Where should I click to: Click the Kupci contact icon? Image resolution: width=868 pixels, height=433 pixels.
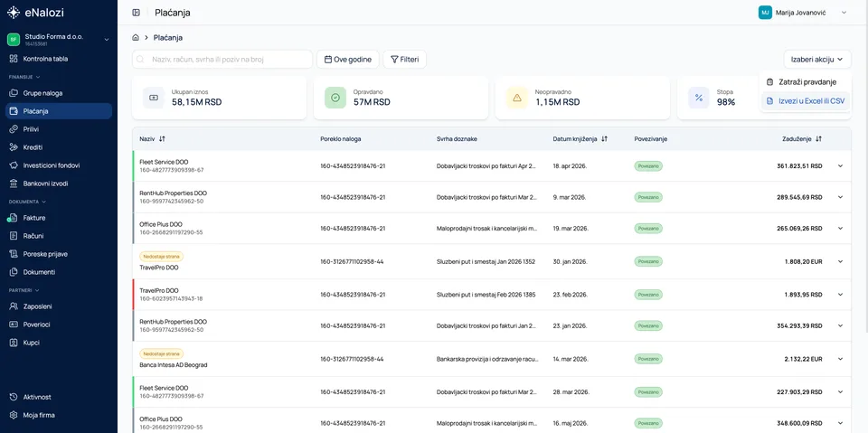[x=14, y=343]
